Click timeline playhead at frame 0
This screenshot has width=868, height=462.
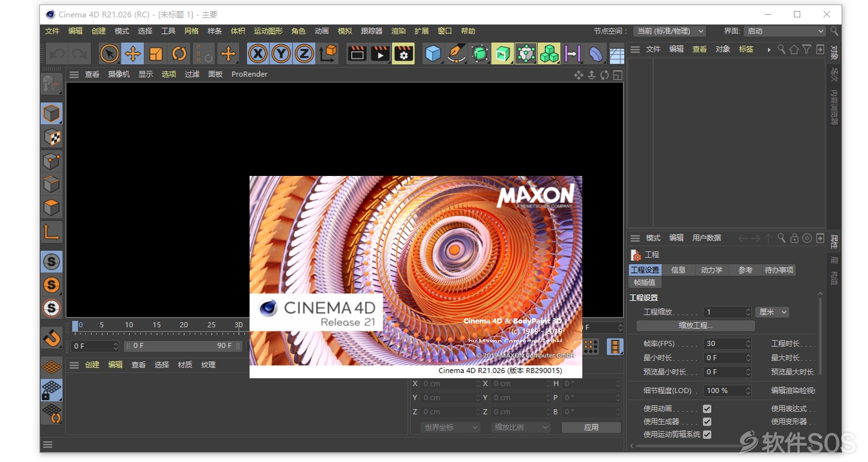[75, 326]
